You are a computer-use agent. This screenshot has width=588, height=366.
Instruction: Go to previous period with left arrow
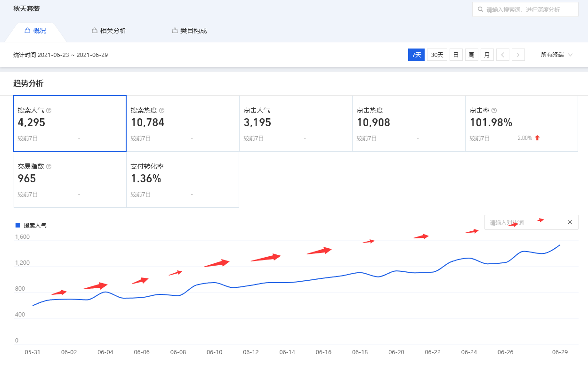point(503,55)
